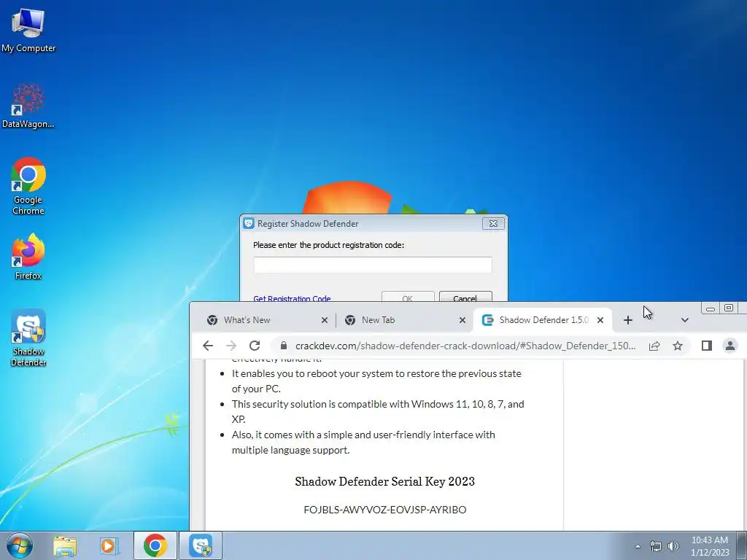Go back in Chrome
The image size is (747, 560).
[x=208, y=346]
